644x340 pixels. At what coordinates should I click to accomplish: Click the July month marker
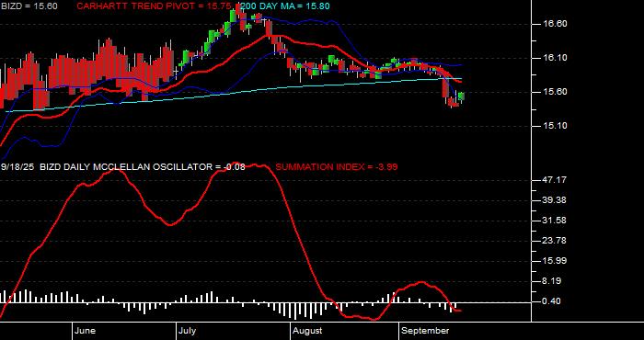pyautogui.click(x=188, y=331)
